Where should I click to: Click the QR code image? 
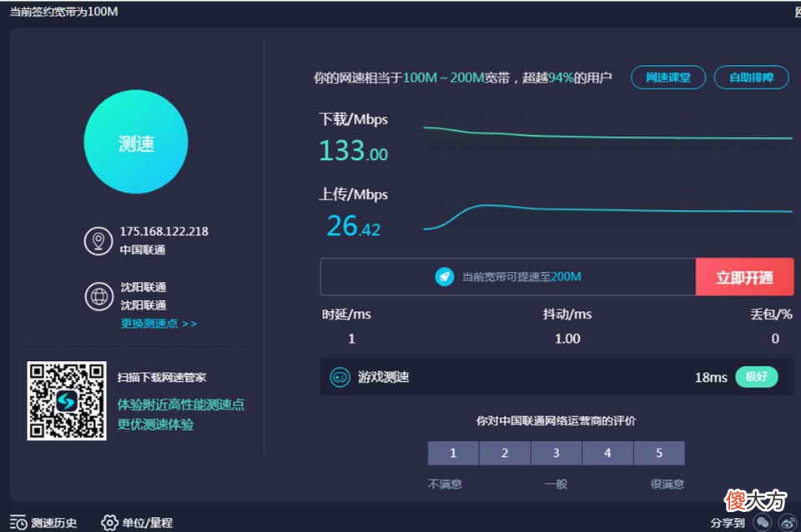(x=67, y=401)
